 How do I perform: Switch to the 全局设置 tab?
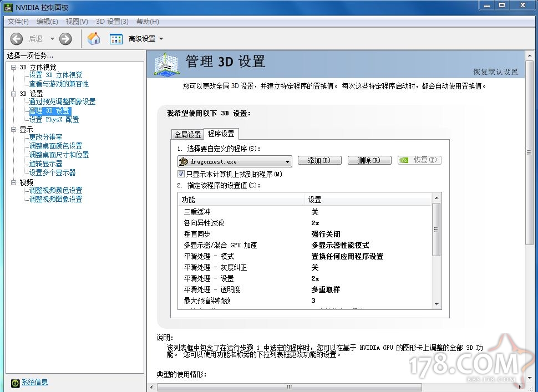tap(187, 135)
